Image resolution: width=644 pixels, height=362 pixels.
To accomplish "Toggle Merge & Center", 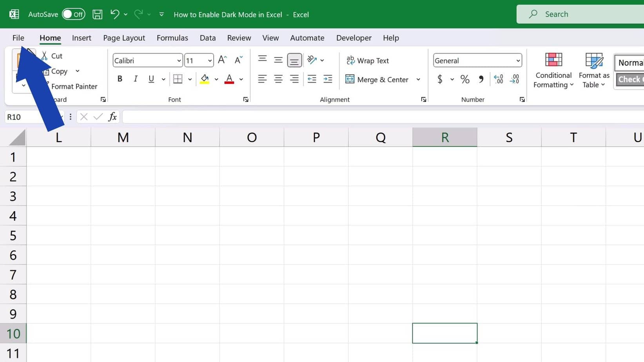I will [377, 79].
